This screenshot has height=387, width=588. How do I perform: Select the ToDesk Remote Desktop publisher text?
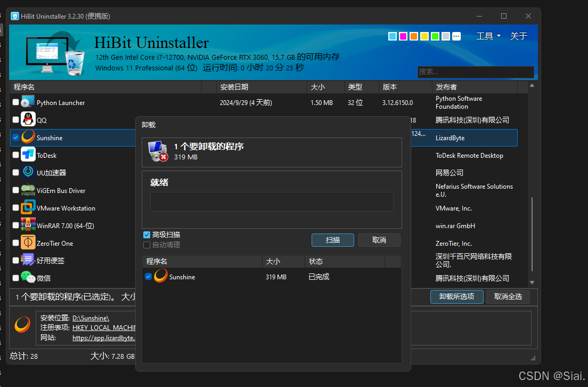coord(469,156)
